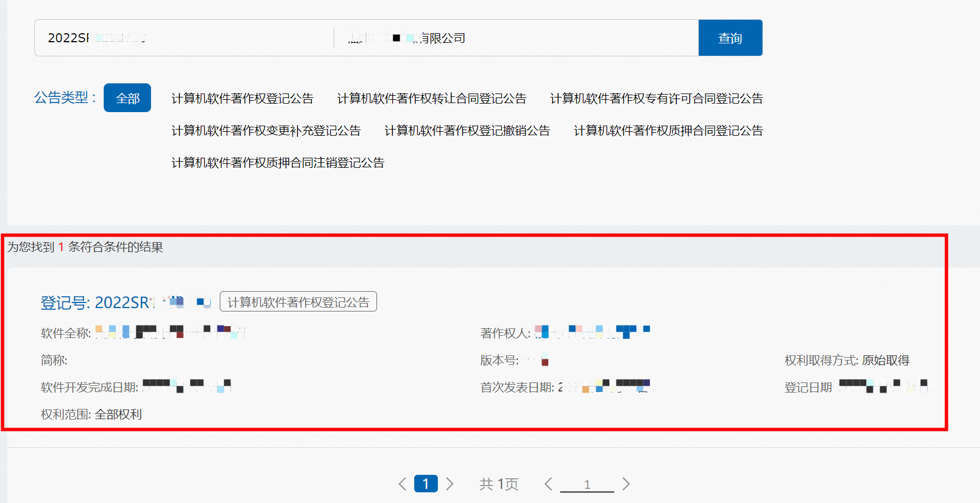Click the 公告类型 label
This screenshot has height=503, width=980.
click(x=65, y=97)
